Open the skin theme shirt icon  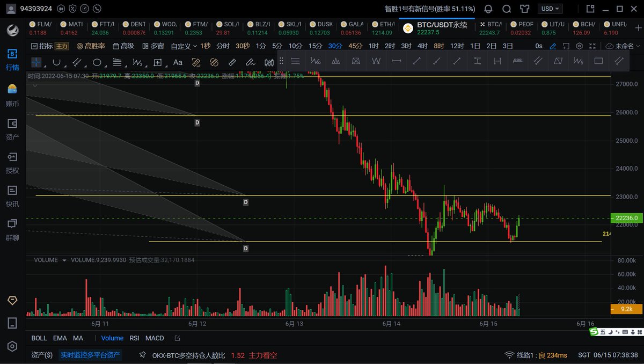pos(525,9)
